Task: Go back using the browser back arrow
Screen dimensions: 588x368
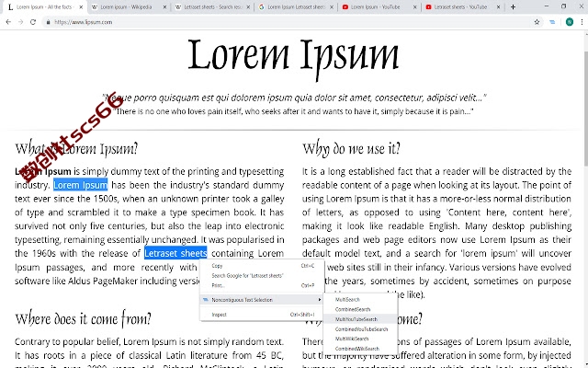Action: (8, 22)
